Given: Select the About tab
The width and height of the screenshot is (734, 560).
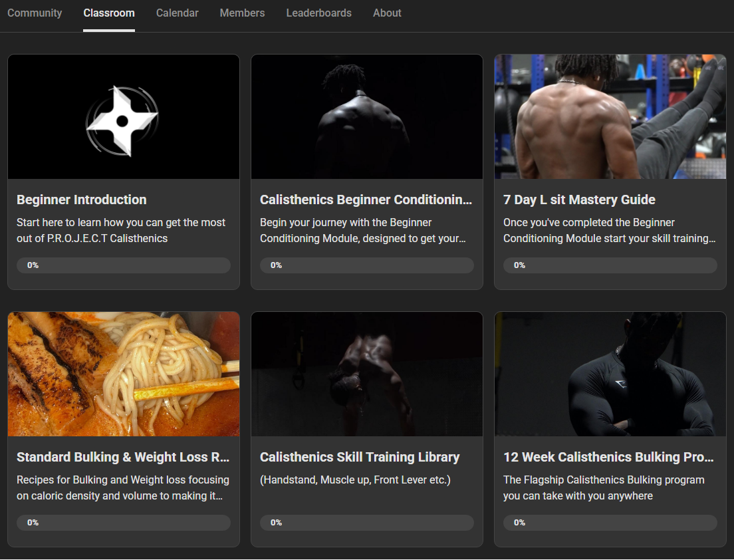Looking at the screenshot, I should [387, 13].
